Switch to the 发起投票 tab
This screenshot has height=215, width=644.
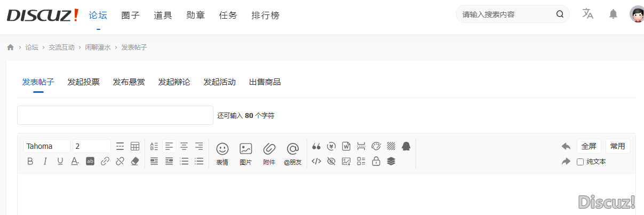(x=83, y=82)
